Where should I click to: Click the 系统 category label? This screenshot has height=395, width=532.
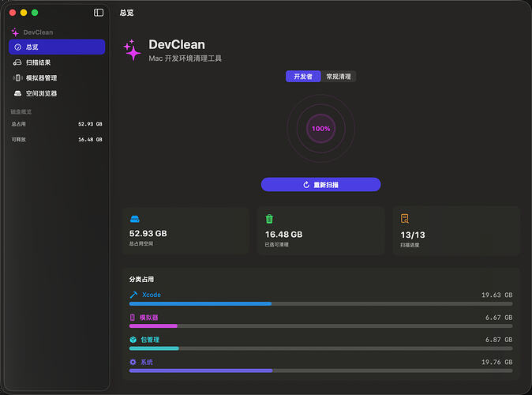(x=147, y=362)
